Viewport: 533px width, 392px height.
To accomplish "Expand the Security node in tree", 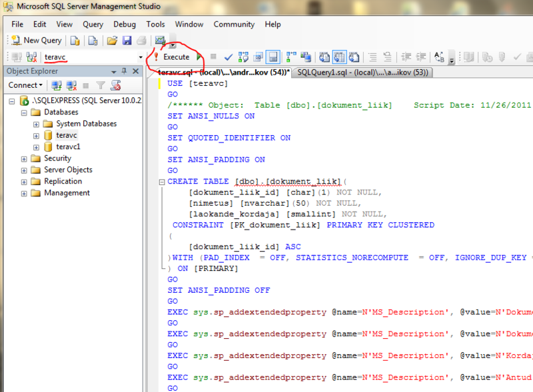I will click(25, 158).
